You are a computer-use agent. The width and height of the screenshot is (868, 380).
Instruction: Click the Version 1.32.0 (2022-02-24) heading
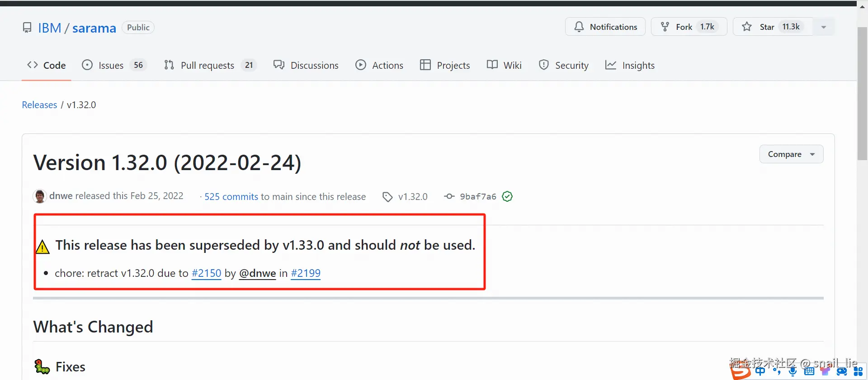pyautogui.click(x=167, y=162)
